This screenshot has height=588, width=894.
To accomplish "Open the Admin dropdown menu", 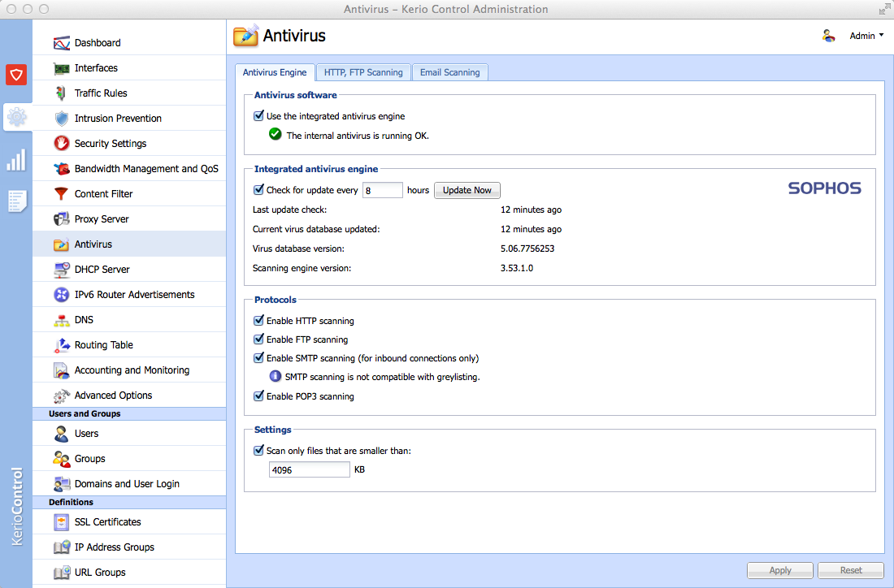I will tap(866, 36).
